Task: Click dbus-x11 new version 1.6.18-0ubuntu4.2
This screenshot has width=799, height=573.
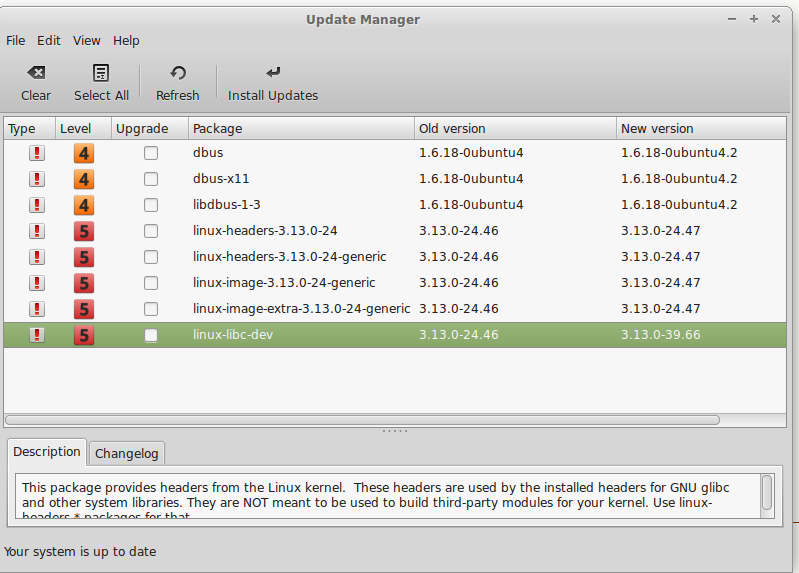Action: coord(679,178)
